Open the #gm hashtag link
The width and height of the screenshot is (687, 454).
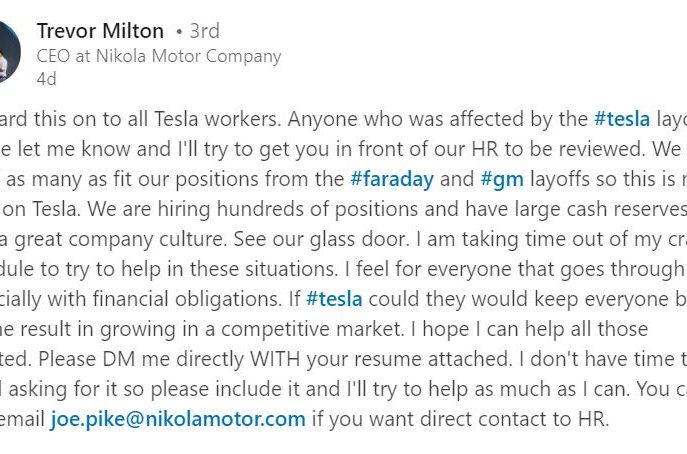(x=502, y=179)
